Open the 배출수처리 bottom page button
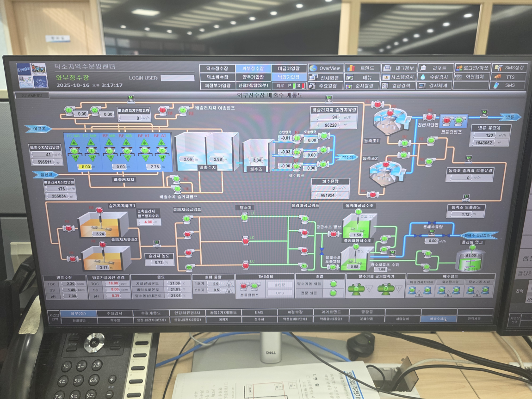The image size is (532, 399). coord(439,319)
